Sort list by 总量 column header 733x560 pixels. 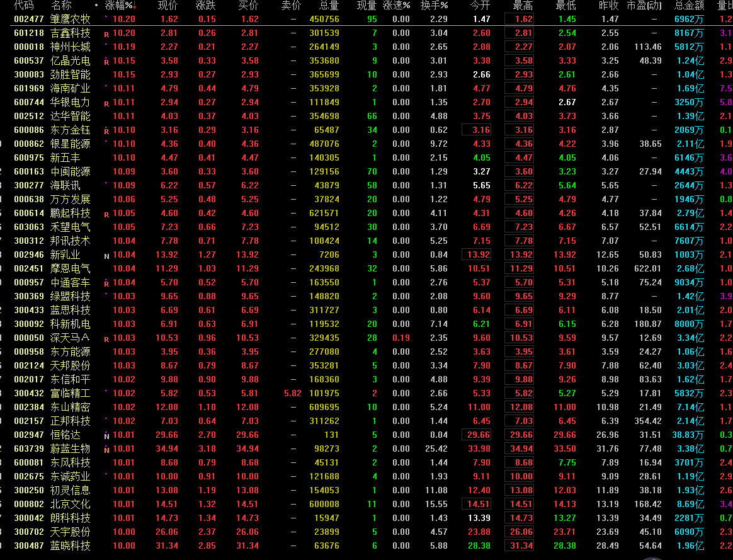click(x=328, y=6)
